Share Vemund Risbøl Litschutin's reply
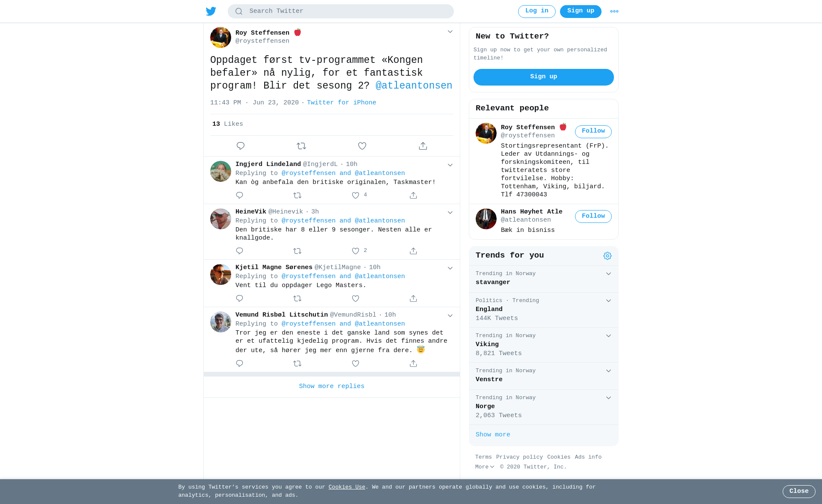 tap(413, 363)
